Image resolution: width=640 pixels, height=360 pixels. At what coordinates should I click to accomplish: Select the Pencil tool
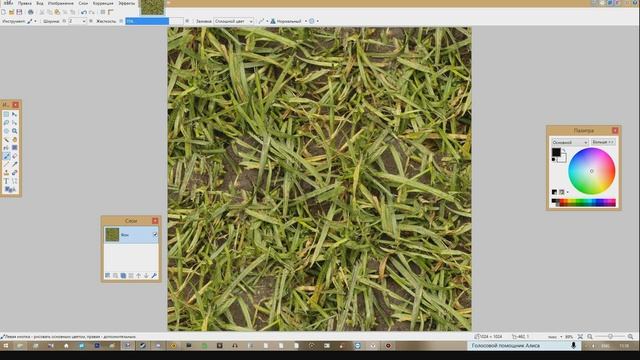tap(6, 164)
